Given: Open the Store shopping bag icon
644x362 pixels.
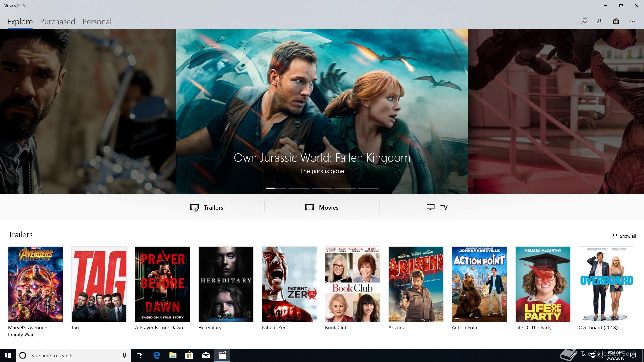Looking at the screenshot, I should pos(616,21).
